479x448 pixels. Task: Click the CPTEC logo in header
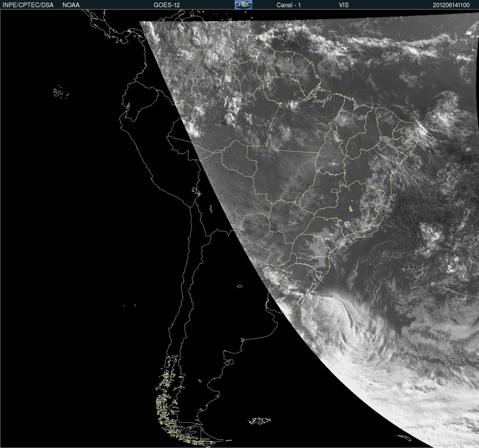[x=243, y=5]
